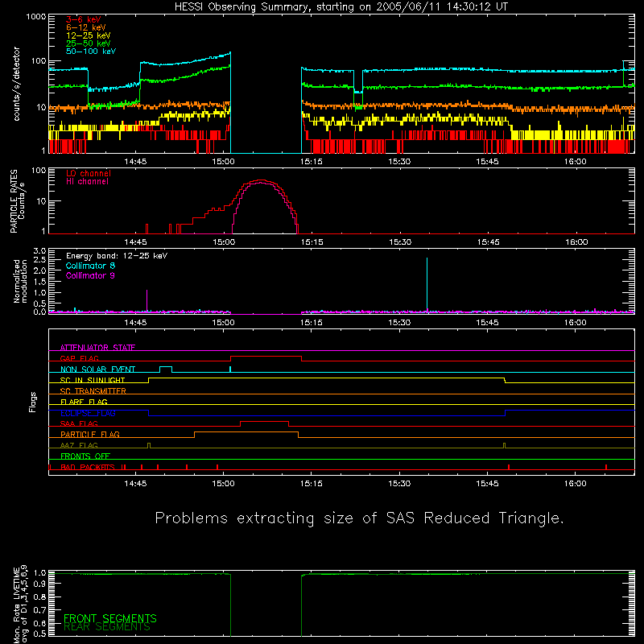
Task: Click the 14:45 tick in particle rates plot
Action: click(x=135, y=242)
